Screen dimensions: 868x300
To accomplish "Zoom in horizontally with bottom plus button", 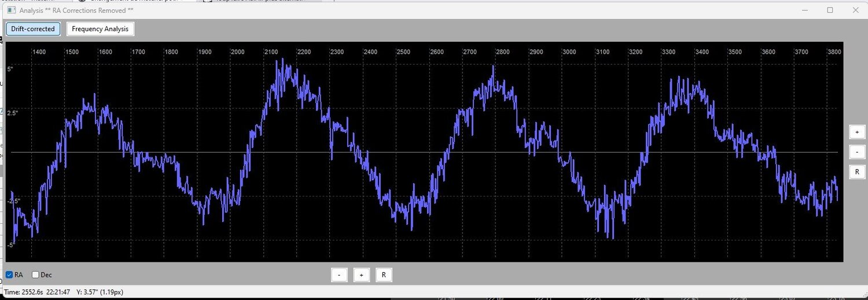I will (x=362, y=275).
